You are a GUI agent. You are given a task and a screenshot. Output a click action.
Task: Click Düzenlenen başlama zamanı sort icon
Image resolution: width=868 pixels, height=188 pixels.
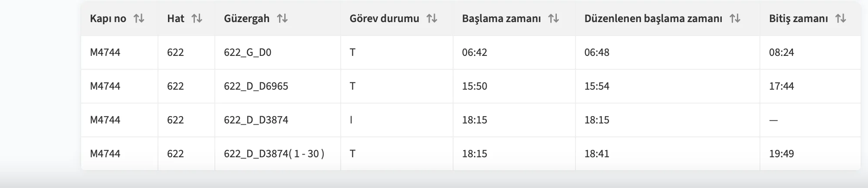coord(735,19)
